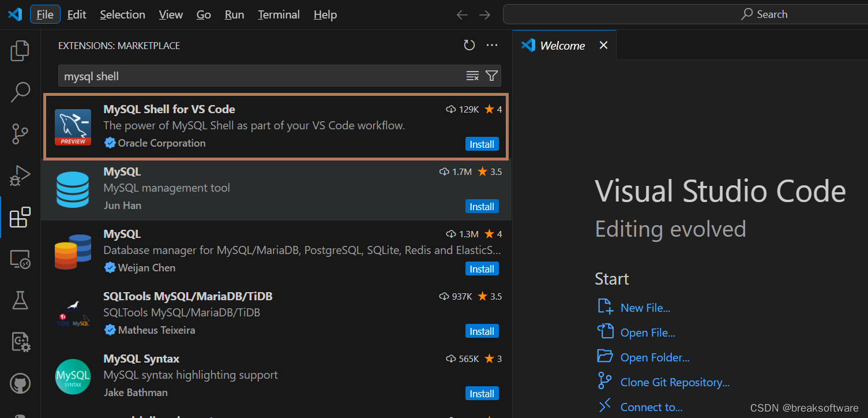Viewport: 868px width, 418px height.
Task: Install SQLTools MySQL/MariaDB/TiDB extension
Action: [482, 331]
